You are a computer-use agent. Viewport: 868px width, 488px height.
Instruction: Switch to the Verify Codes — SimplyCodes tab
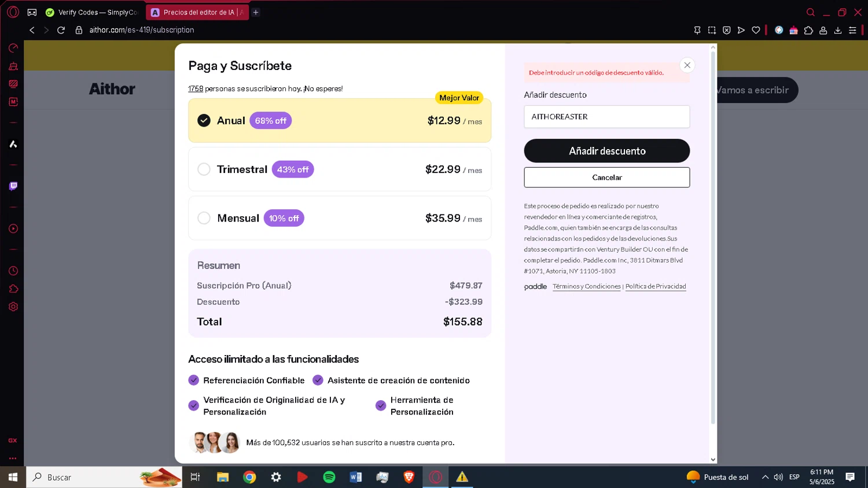tap(93, 12)
